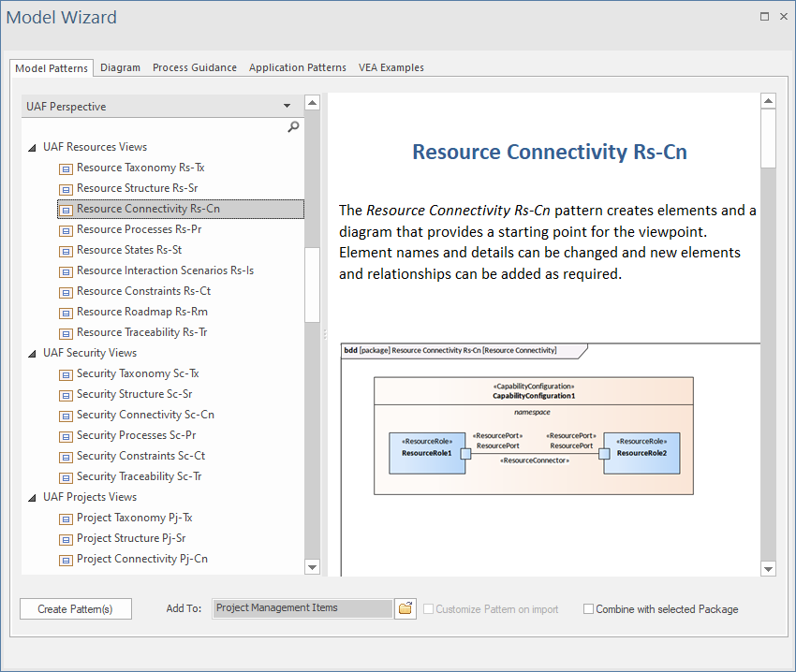
Task: Tick the Customize Pattern on import checkbox
Action: pos(429,609)
